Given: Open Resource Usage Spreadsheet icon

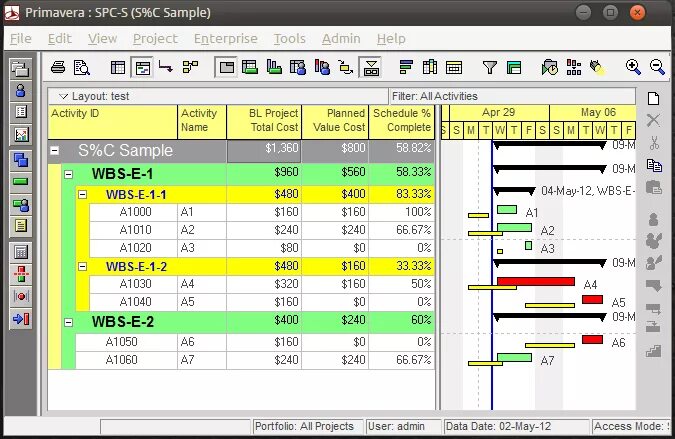Looking at the screenshot, I should (x=297, y=67).
